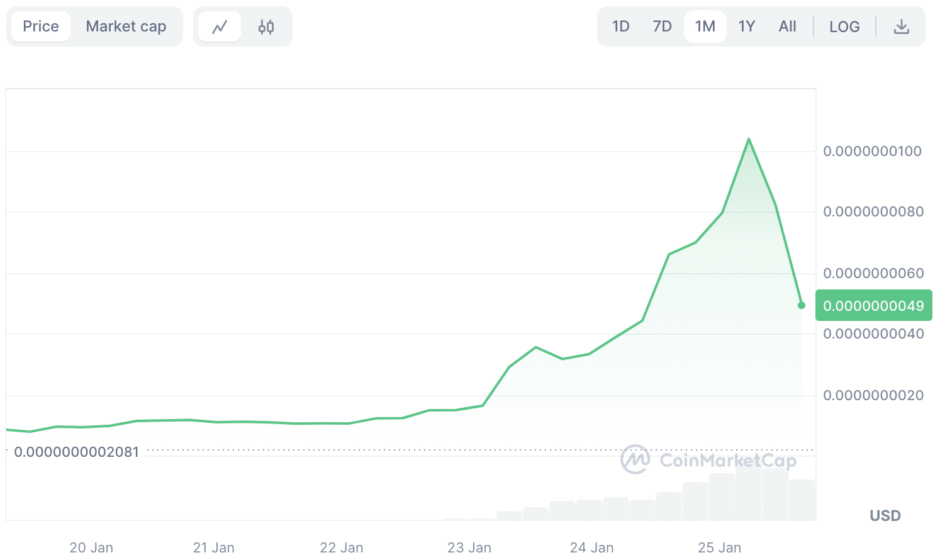
Task: Switch to line chart view
Action: pyautogui.click(x=220, y=27)
